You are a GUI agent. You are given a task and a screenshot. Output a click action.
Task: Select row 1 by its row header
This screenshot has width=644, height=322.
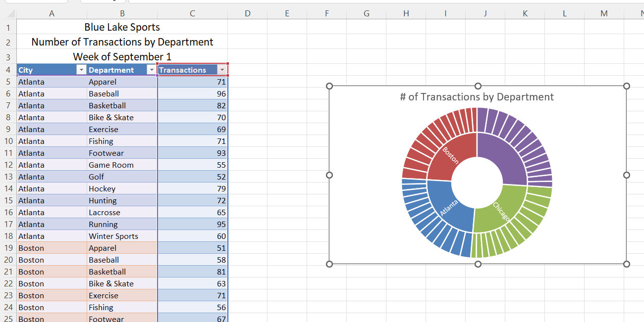coord(8,27)
